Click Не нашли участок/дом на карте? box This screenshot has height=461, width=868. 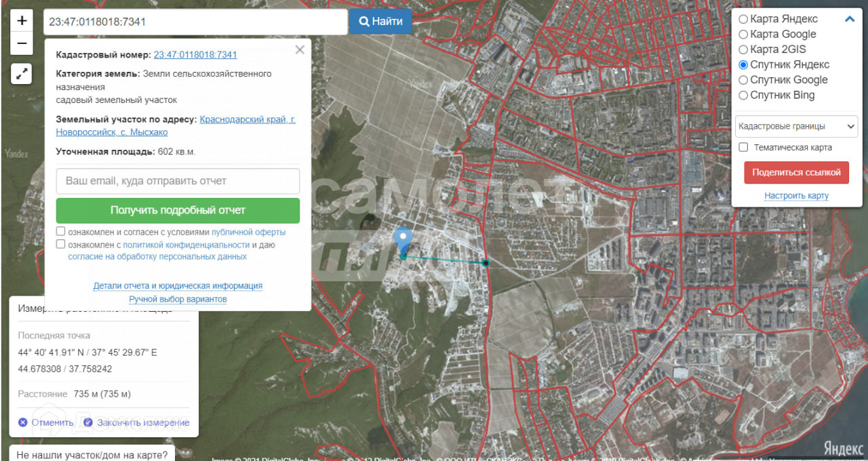point(92,454)
